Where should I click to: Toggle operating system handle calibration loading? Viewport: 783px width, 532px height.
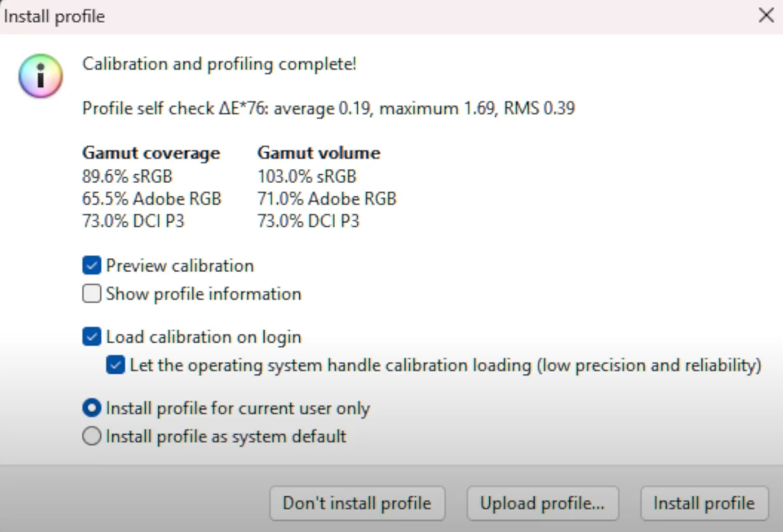point(116,365)
